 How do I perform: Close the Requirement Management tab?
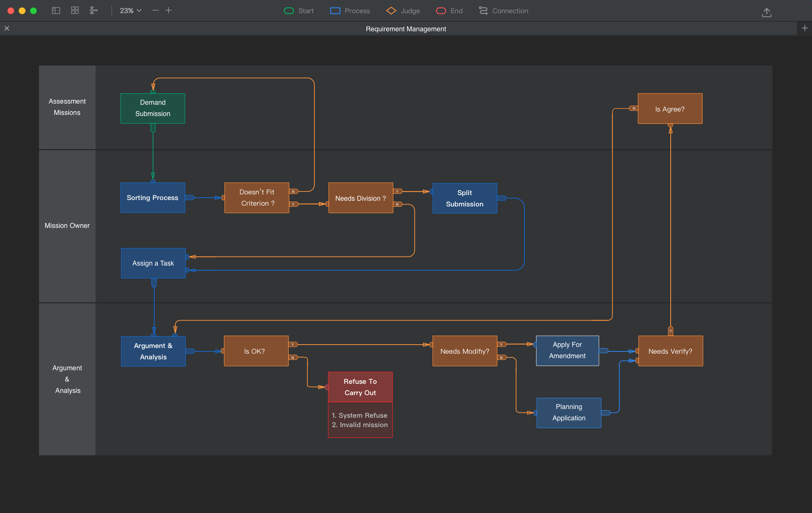(x=7, y=28)
